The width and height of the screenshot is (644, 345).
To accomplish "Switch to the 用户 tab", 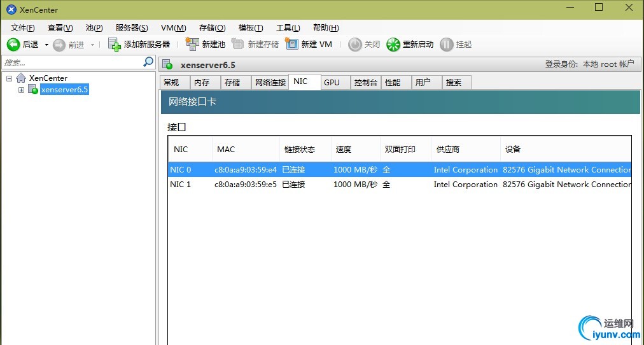I will 427,83.
